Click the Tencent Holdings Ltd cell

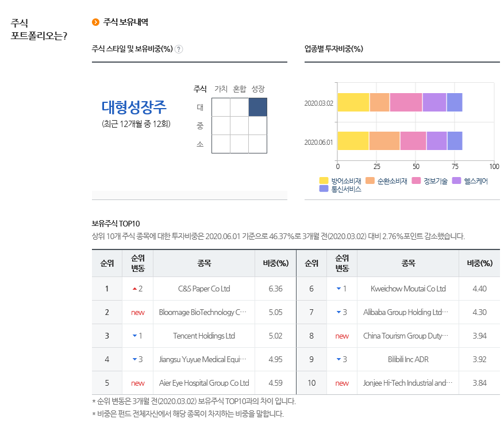pyautogui.click(x=204, y=336)
